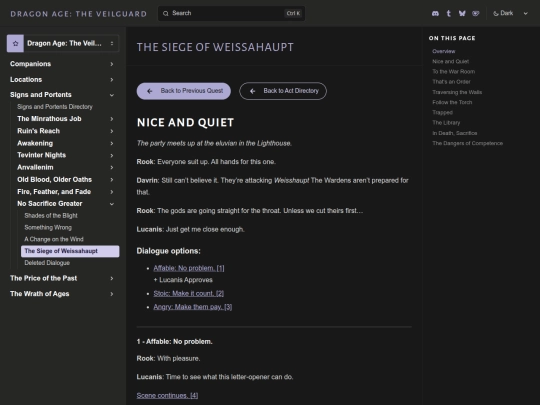Open The Minrathous Job label
The image size is (540, 405).
tap(49, 119)
